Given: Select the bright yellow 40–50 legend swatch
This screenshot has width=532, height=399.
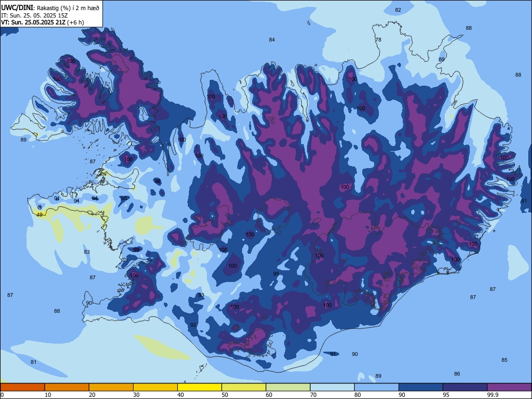Looking at the screenshot, I should coord(199,387).
